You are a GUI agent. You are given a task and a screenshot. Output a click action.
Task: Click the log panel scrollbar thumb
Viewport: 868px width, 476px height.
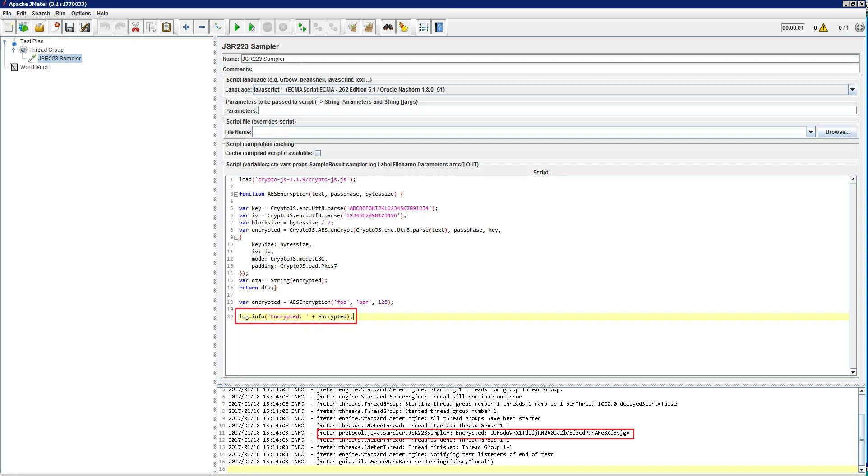861,439
